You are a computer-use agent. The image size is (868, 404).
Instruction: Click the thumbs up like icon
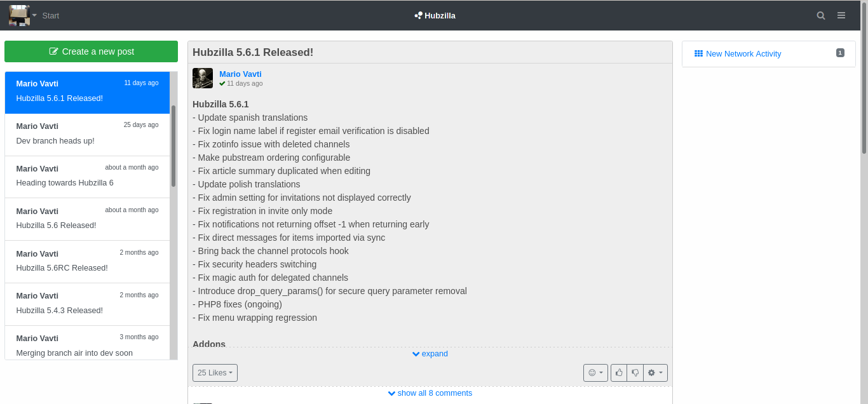click(619, 373)
